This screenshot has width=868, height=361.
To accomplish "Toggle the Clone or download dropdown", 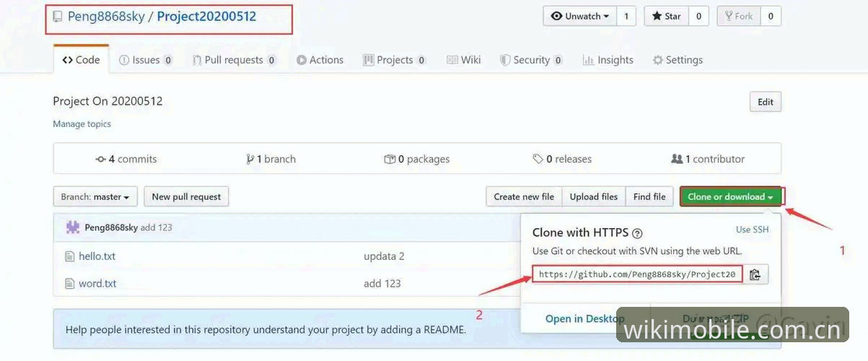I will (730, 196).
